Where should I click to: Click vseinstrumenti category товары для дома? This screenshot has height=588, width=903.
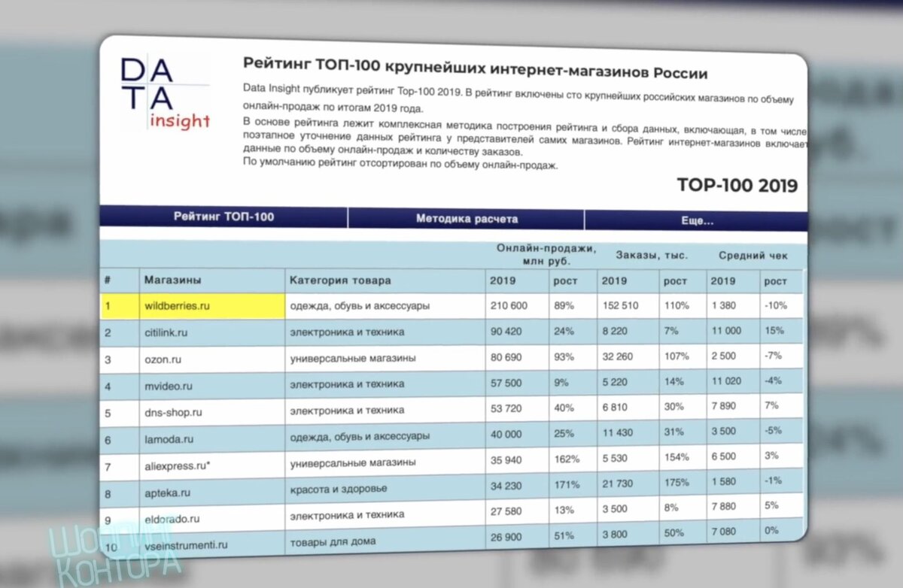click(333, 541)
